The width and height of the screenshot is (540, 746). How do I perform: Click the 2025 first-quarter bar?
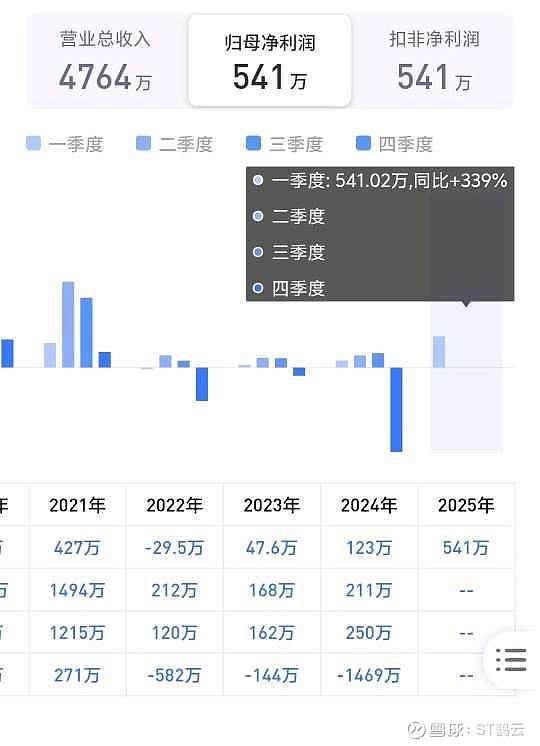[439, 352]
